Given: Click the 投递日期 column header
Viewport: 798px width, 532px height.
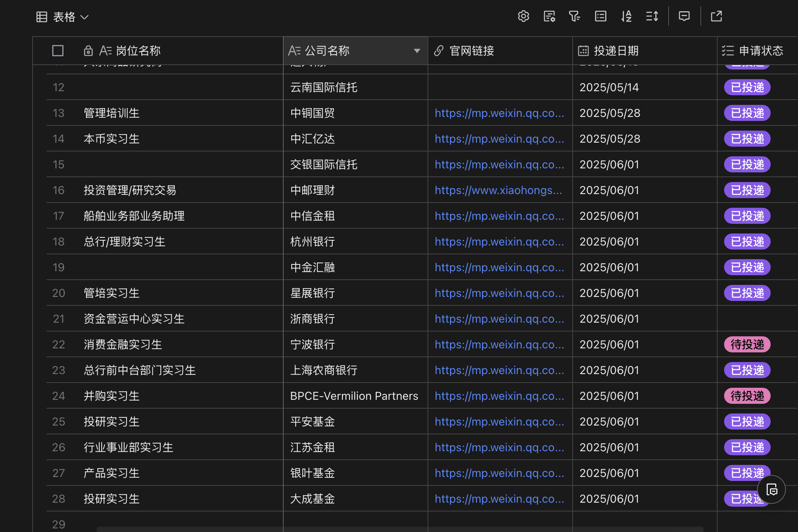Looking at the screenshot, I should click(645, 51).
